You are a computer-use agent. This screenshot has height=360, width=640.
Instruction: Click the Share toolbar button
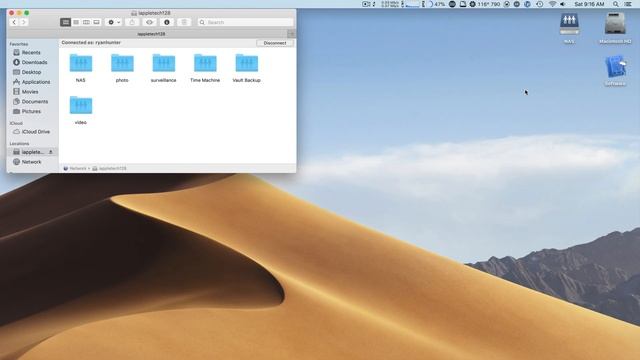[x=132, y=22]
